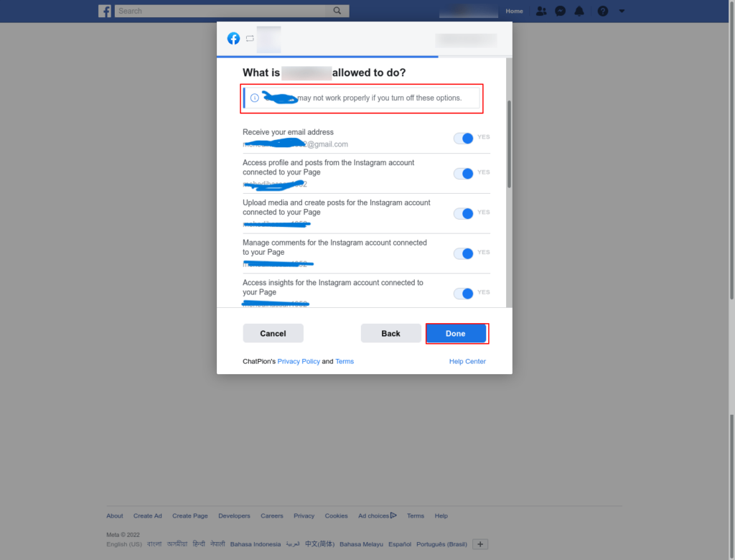Click the Facebook icon in dialog header

click(x=233, y=39)
